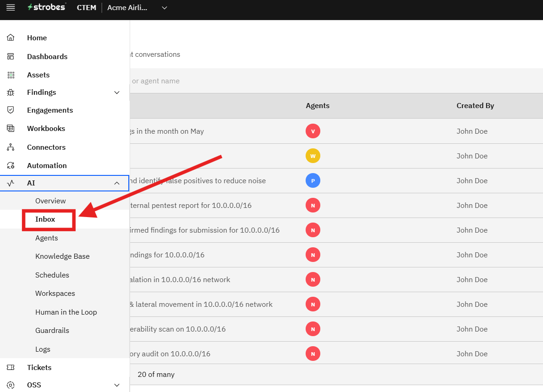Open audit on 10.0.0.0/16 conversation
543x392 pixels.
[x=170, y=354]
